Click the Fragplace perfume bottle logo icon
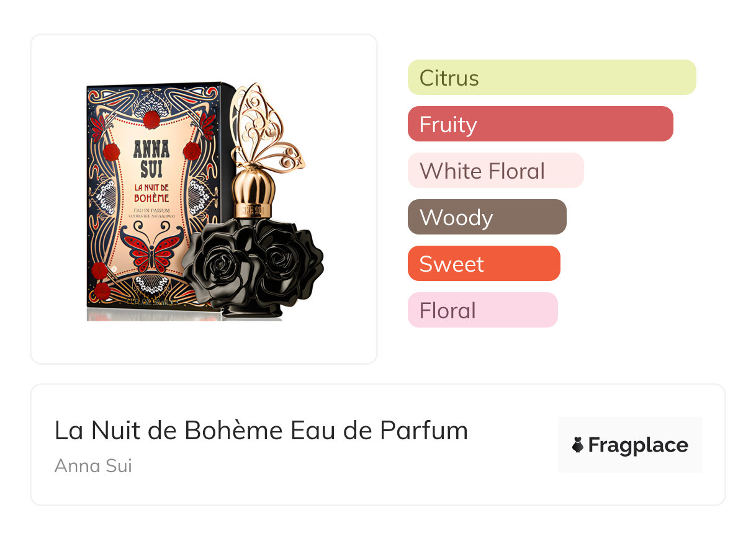The image size is (756, 536). click(578, 445)
